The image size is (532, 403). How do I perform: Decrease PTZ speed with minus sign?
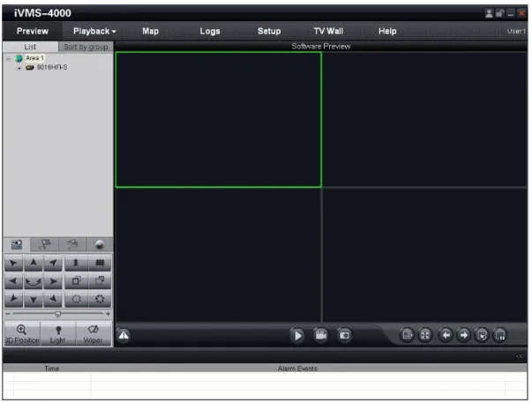click(x=8, y=314)
